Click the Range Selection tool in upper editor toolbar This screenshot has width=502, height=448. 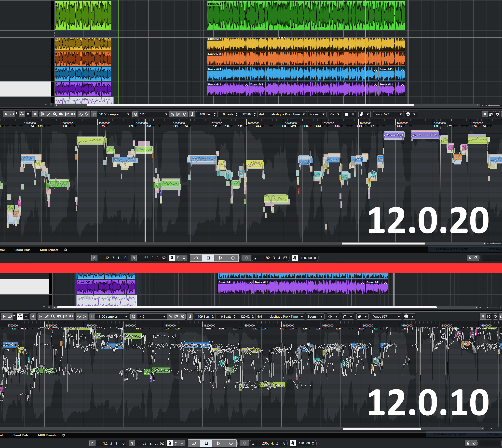pos(43,114)
